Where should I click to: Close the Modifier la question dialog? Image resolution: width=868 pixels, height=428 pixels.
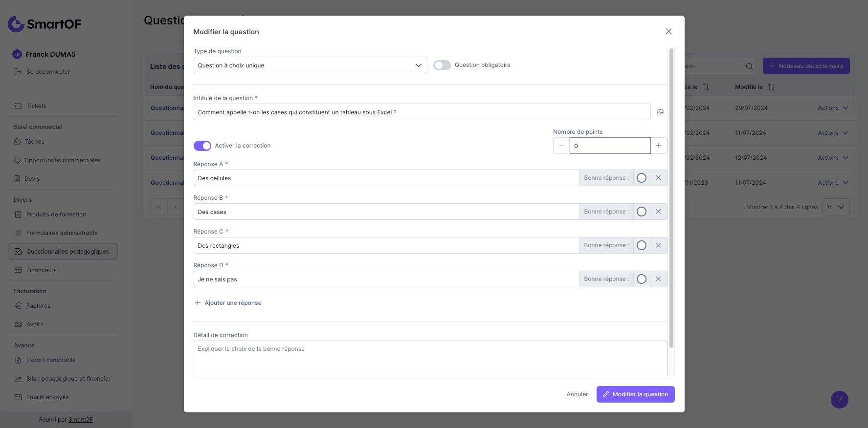pos(668,31)
